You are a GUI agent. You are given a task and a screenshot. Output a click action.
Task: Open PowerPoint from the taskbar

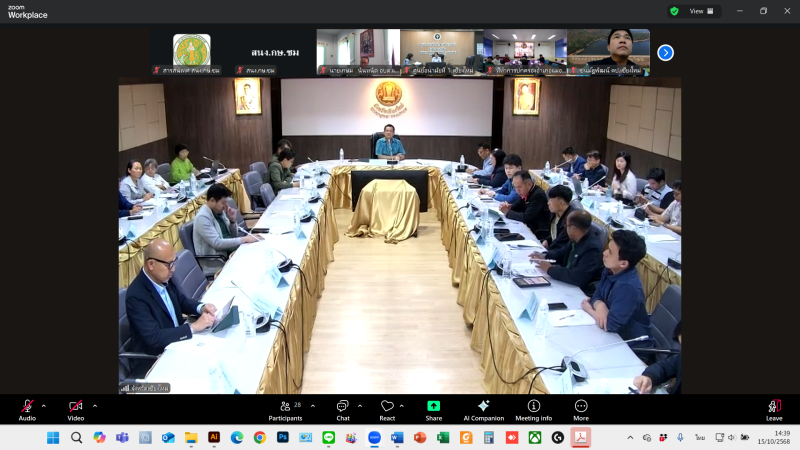click(x=420, y=438)
